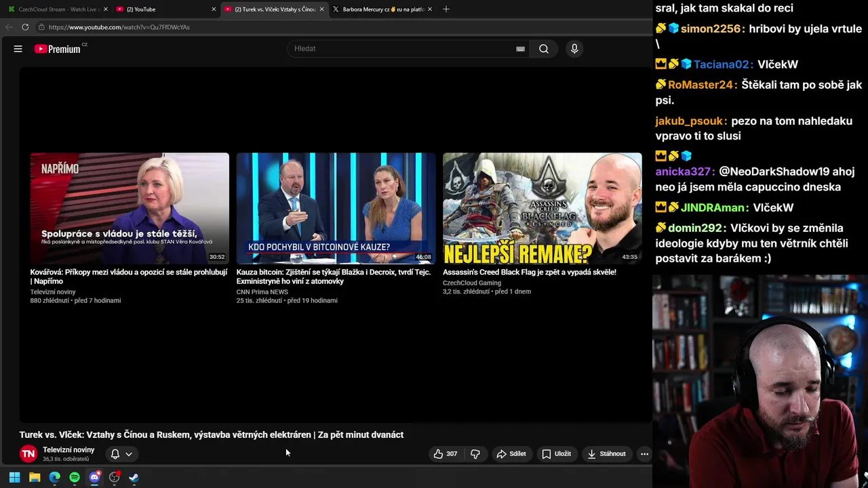Open on-screen keyboard icon in search box
This screenshot has height=488, width=868.
click(x=520, y=49)
